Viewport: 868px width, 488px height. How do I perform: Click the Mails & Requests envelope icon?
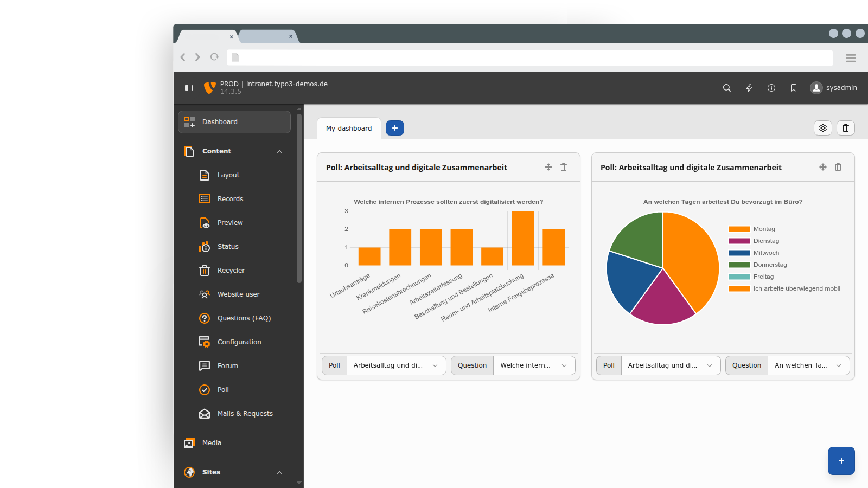205,414
